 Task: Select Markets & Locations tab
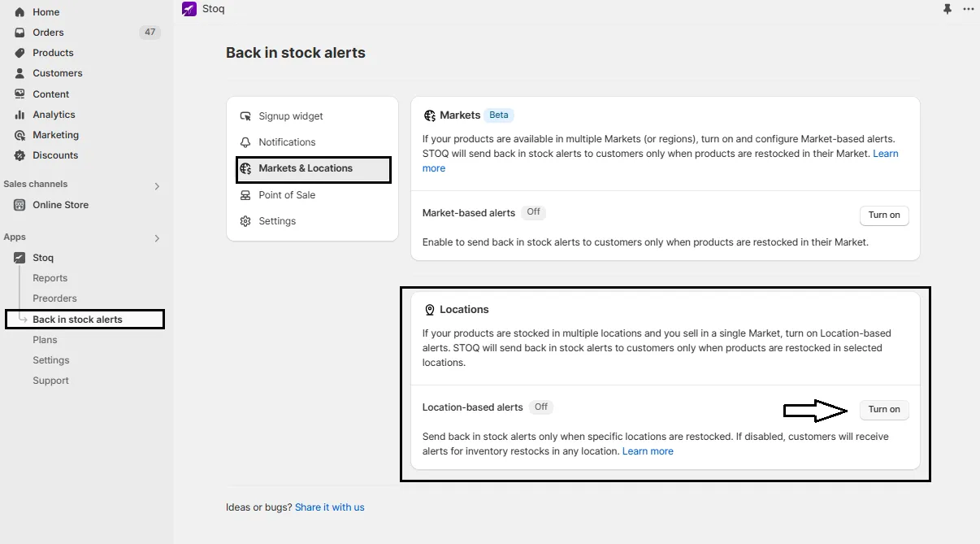(313, 169)
